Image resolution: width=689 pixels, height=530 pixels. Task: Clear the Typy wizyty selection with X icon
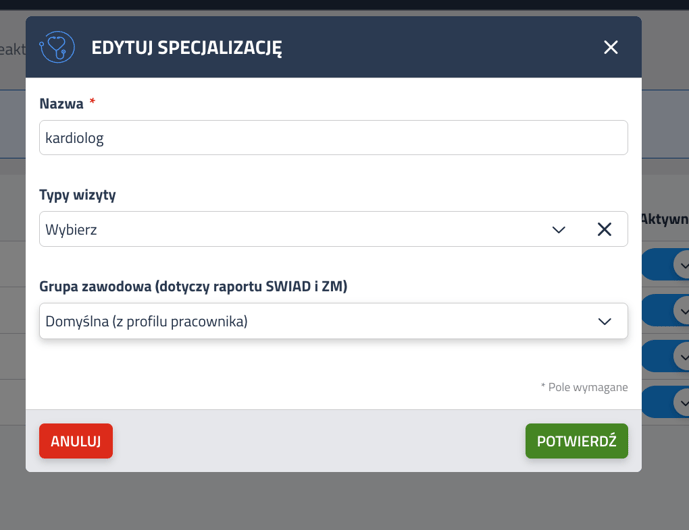(x=604, y=229)
